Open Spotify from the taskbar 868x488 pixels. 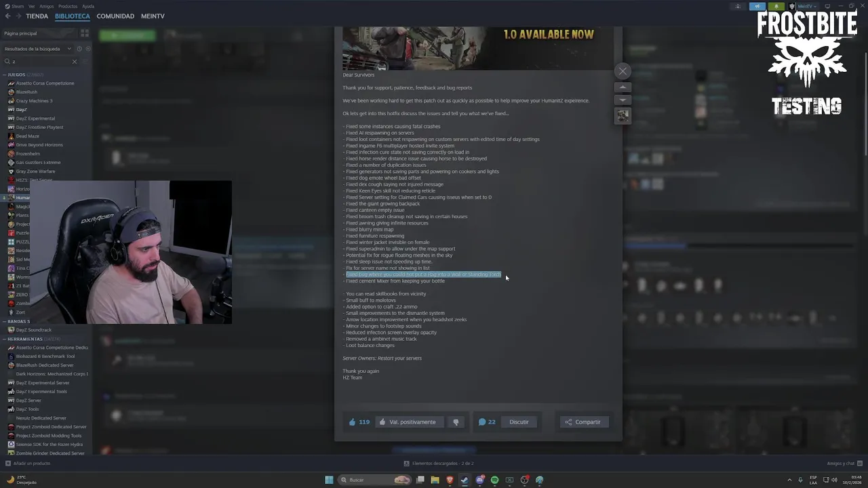[494, 480]
